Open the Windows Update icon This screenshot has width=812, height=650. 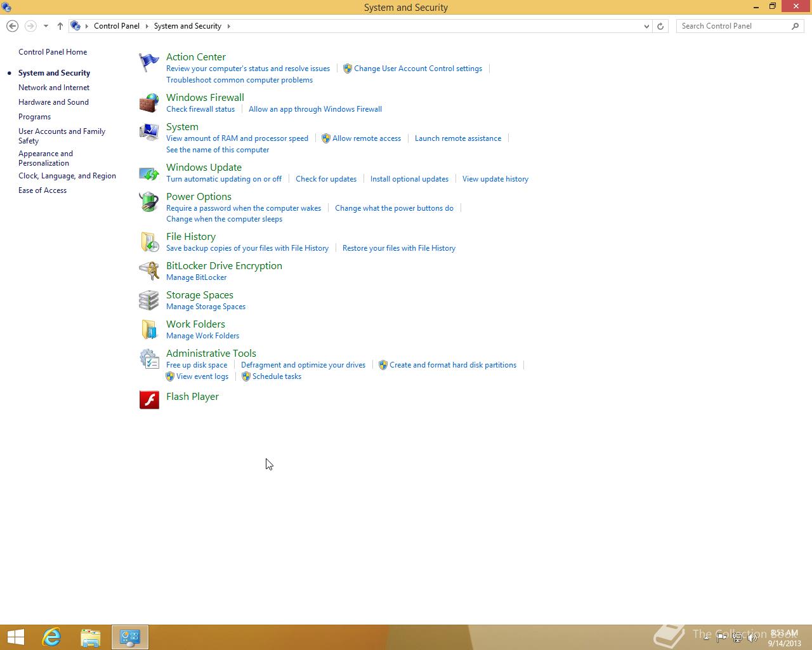tap(149, 173)
